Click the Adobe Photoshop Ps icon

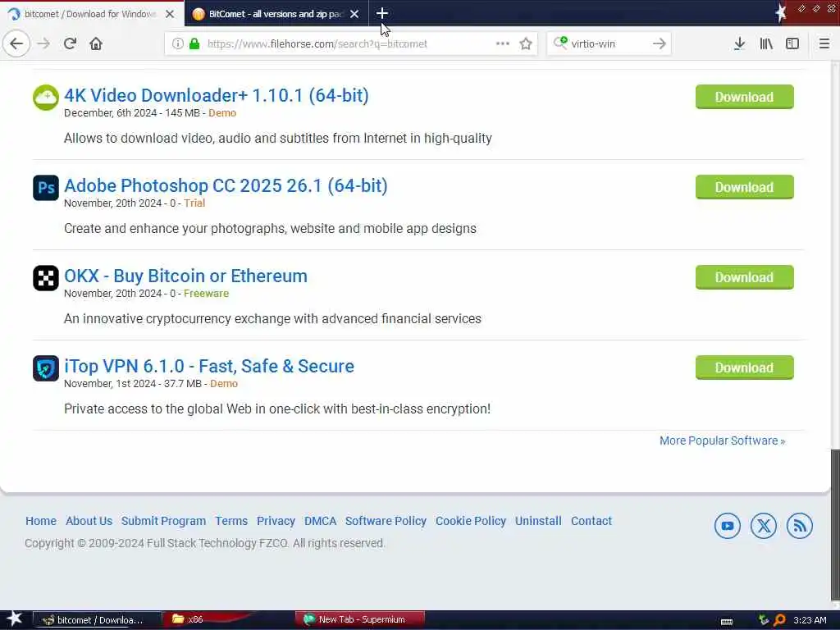coord(46,188)
